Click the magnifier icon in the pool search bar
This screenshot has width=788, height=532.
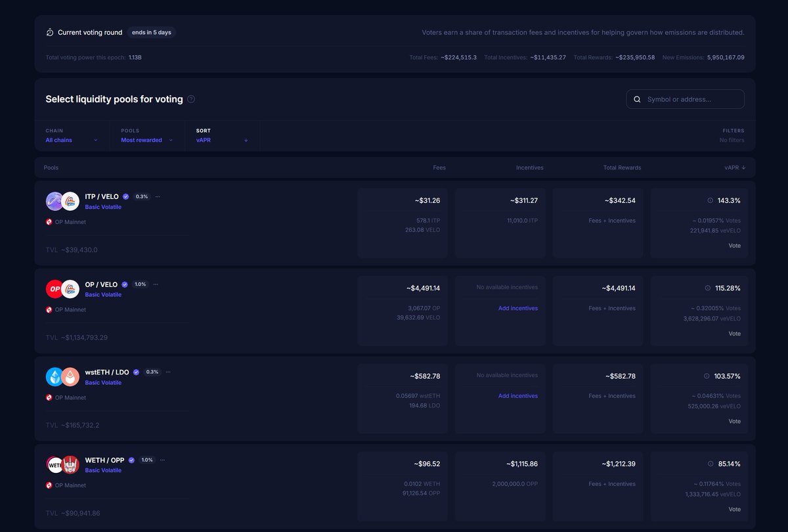[x=637, y=99]
